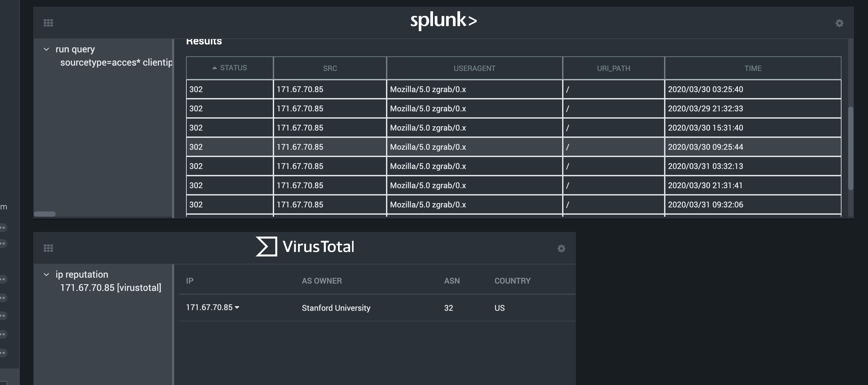Sort results by the USERAGENT column header

(474, 68)
